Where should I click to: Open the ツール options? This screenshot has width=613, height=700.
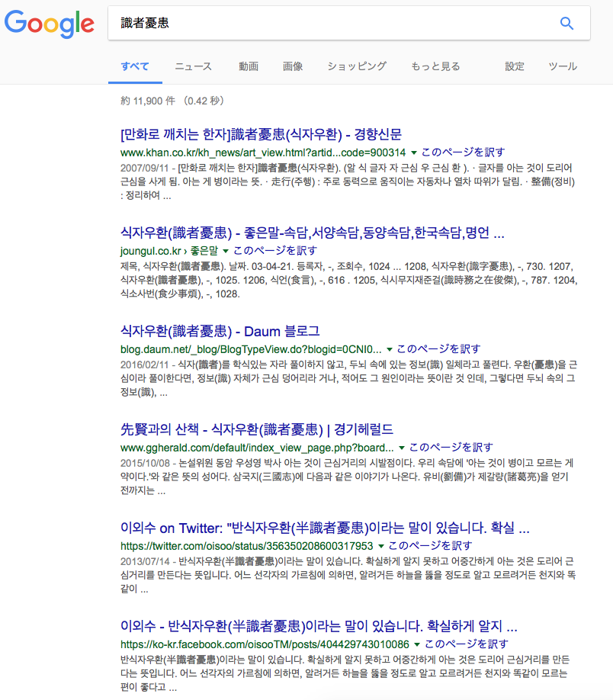point(563,66)
